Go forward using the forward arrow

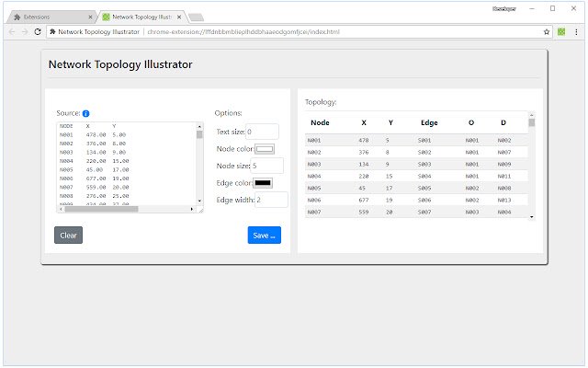pos(25,32)
